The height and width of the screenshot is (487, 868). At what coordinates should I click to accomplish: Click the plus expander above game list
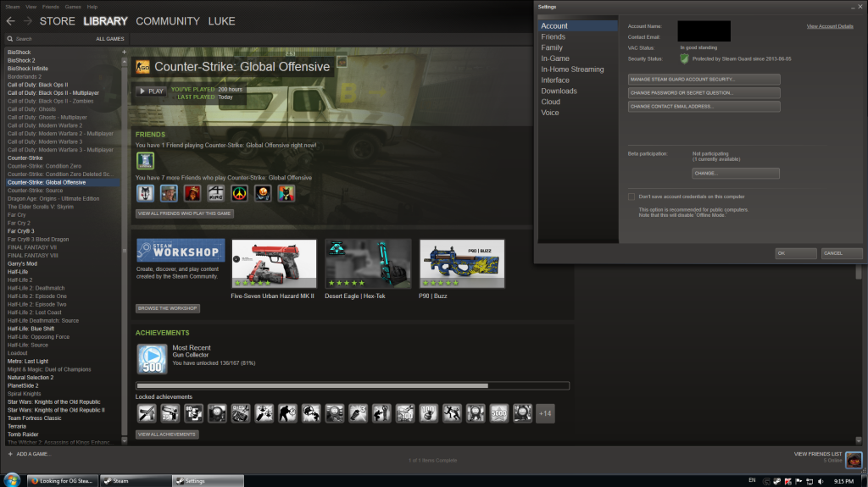(123, 52)
